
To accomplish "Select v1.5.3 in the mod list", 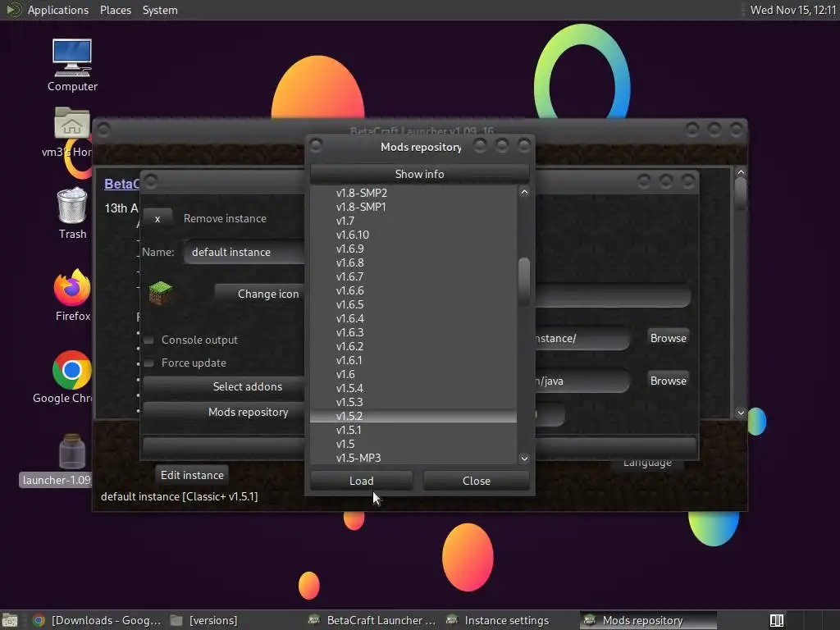I will pyautogui.click(x=413, y=402).
